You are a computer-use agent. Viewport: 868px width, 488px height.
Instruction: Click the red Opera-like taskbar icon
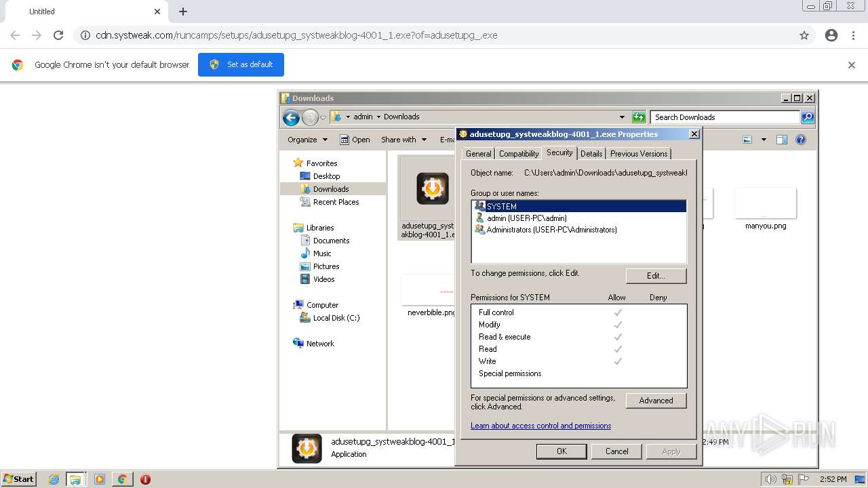pyautogui.click(x=145, y=479)
